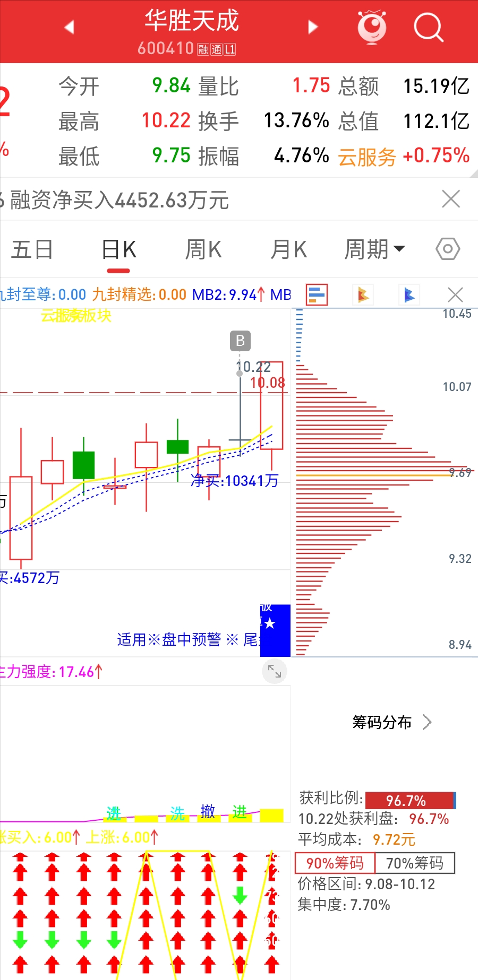Switch to 周K tab
Viewport: 478px width, 980px height.
click(203, 249)
